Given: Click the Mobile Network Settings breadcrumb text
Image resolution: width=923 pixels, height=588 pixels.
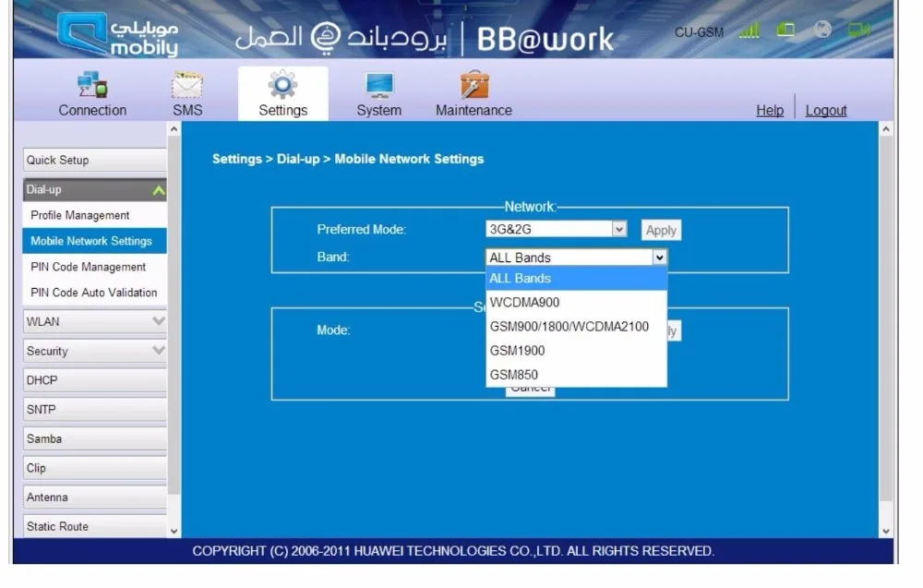Looking at the screenshot, I should point(409,159).
